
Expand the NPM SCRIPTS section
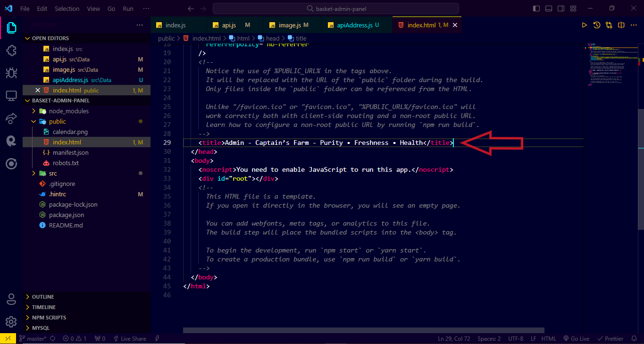86,318
